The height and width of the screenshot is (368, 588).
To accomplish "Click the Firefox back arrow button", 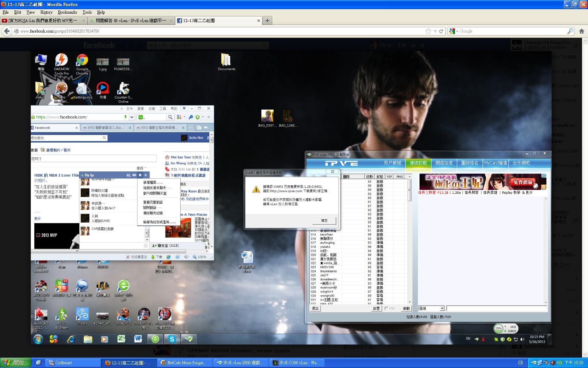I will tap(7, 31).
